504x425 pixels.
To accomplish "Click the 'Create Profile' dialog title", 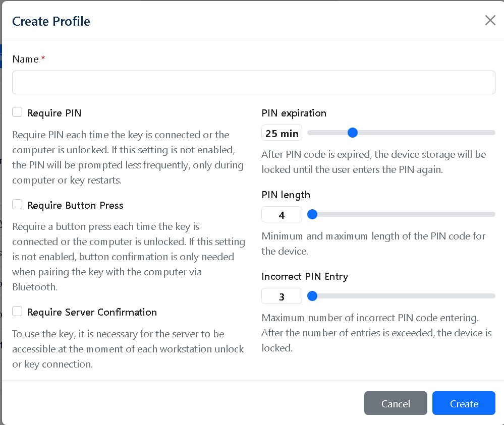I will [51, 21].
